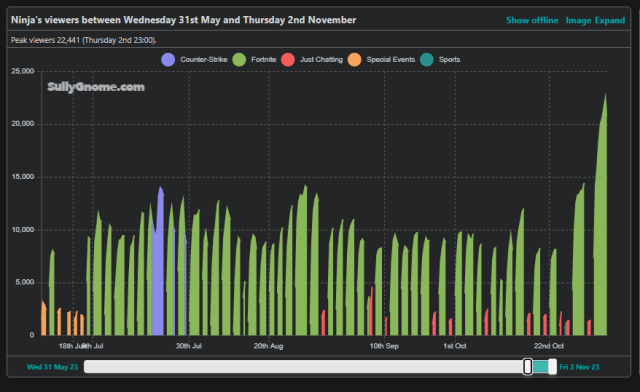Viewport: 640px width, 392px height.
Task: Click the teal selected range of the date slider
Action: click(x=540, y=366)
